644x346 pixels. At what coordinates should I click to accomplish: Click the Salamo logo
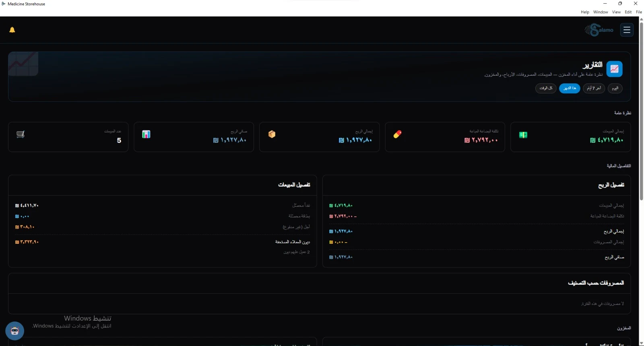point(599,30)
